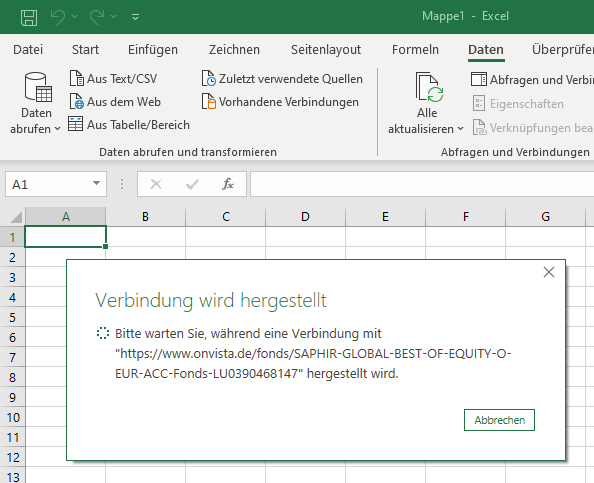Select column E header
The height and width of the screenshot is (483, 594).
click(x=385, y=217)
